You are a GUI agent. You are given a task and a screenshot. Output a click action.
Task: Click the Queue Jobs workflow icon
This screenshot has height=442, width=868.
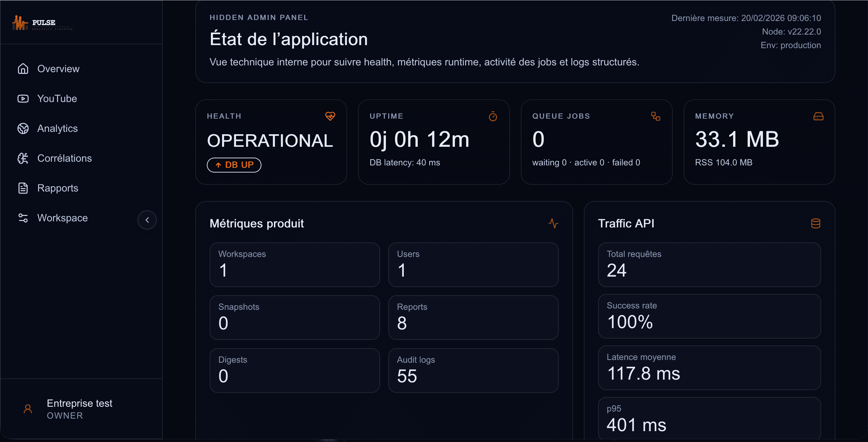tap(655, 116)
